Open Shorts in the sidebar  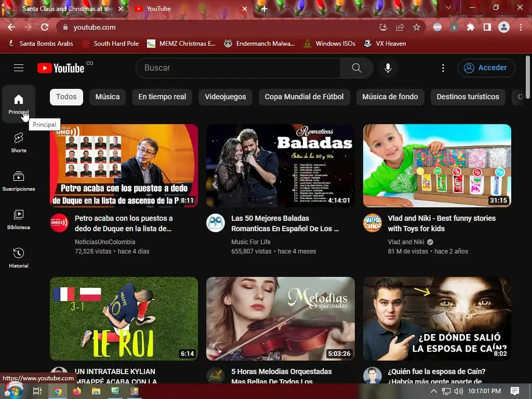pyautogui.click(x=19, y=142)
